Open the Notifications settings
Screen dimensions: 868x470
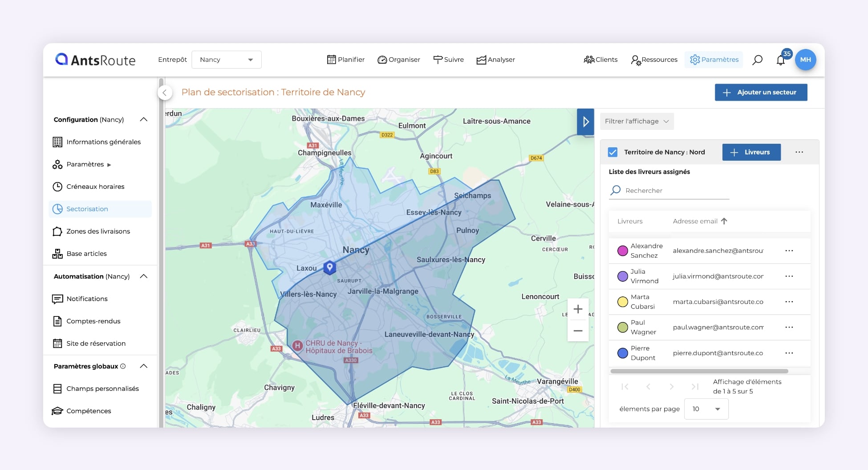[x=87, y=299]
